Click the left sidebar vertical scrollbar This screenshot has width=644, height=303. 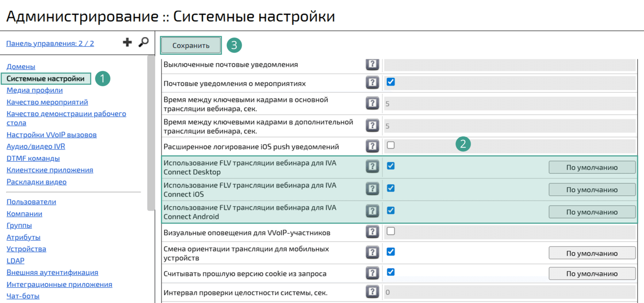[151, 133]
